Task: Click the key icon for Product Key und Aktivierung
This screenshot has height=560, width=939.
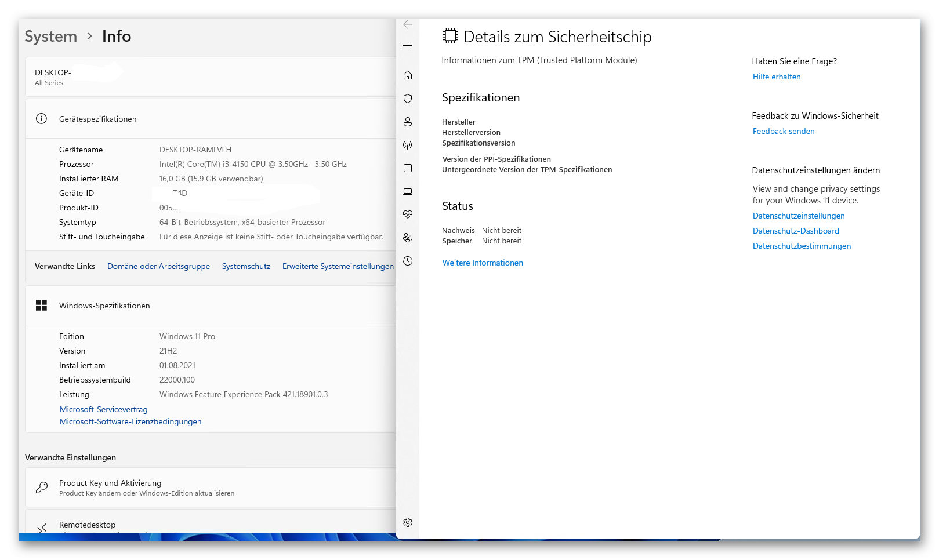Action: coord(42,488)
